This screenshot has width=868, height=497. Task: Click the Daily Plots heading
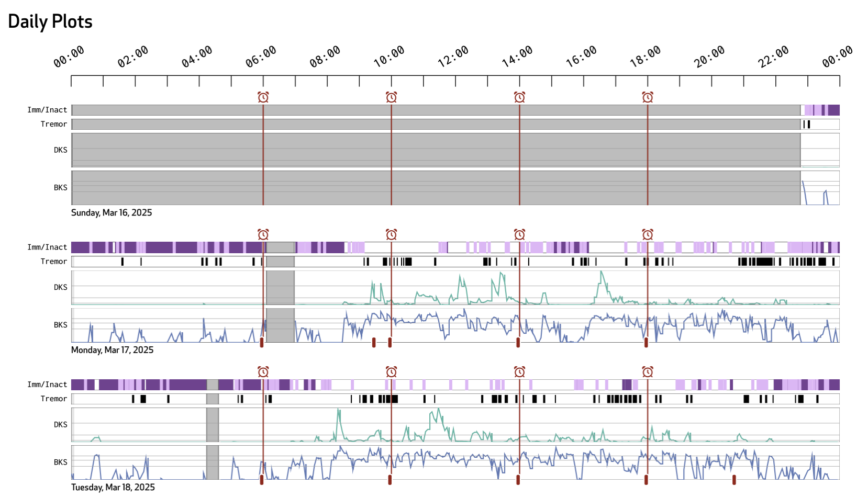(x=50, y=21)
